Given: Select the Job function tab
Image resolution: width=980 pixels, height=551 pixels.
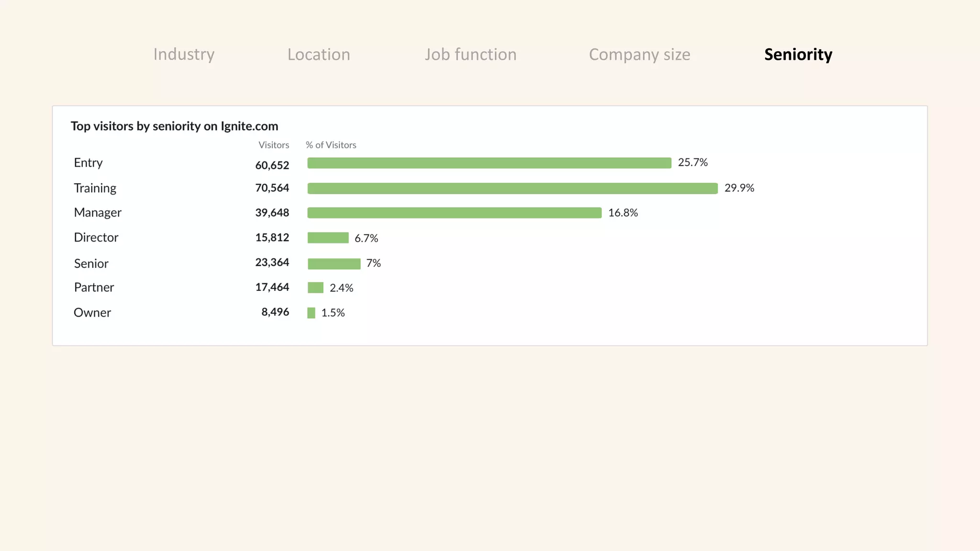Looking at the screenshot, I should (x=470, y=55).
